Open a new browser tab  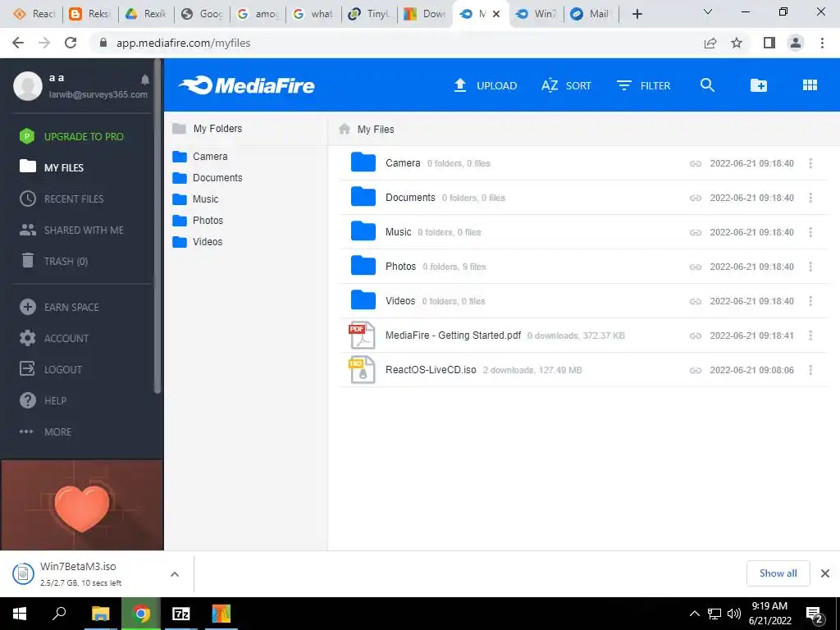637,14
